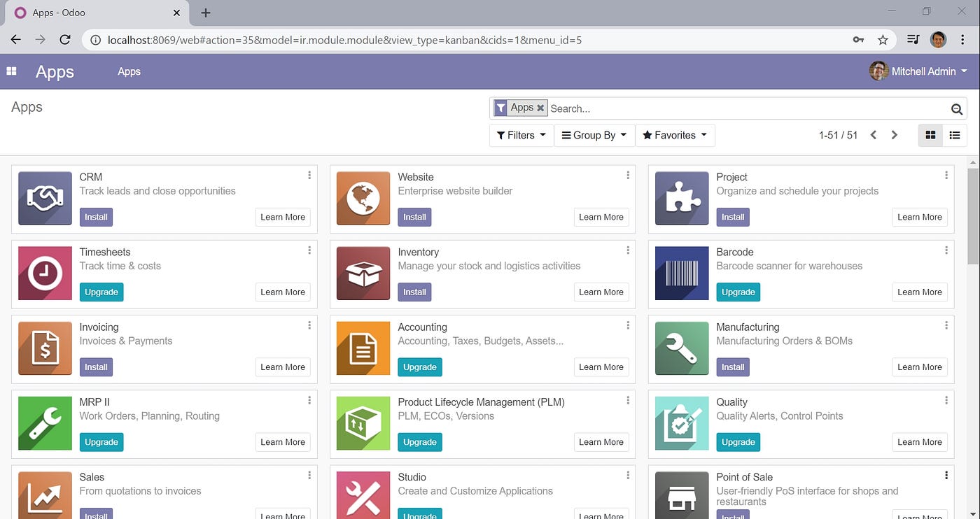Click the Accounting document icon

tap(363, 348)
